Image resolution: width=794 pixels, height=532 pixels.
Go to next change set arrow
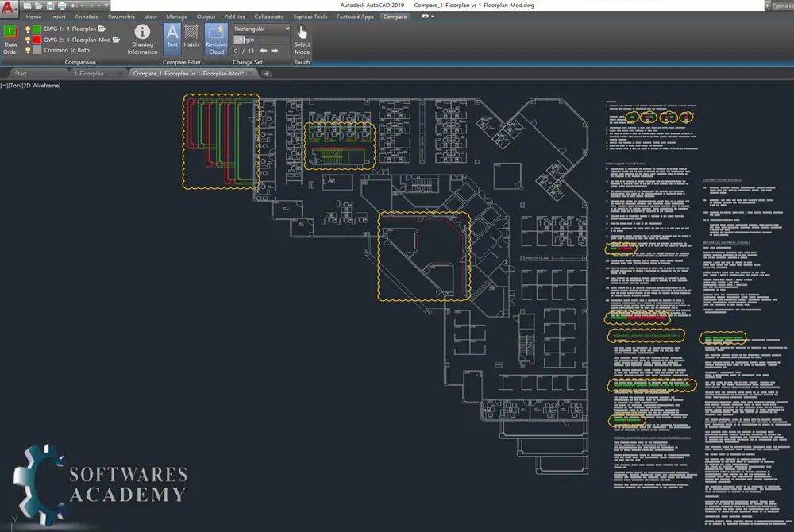[275, 51]
